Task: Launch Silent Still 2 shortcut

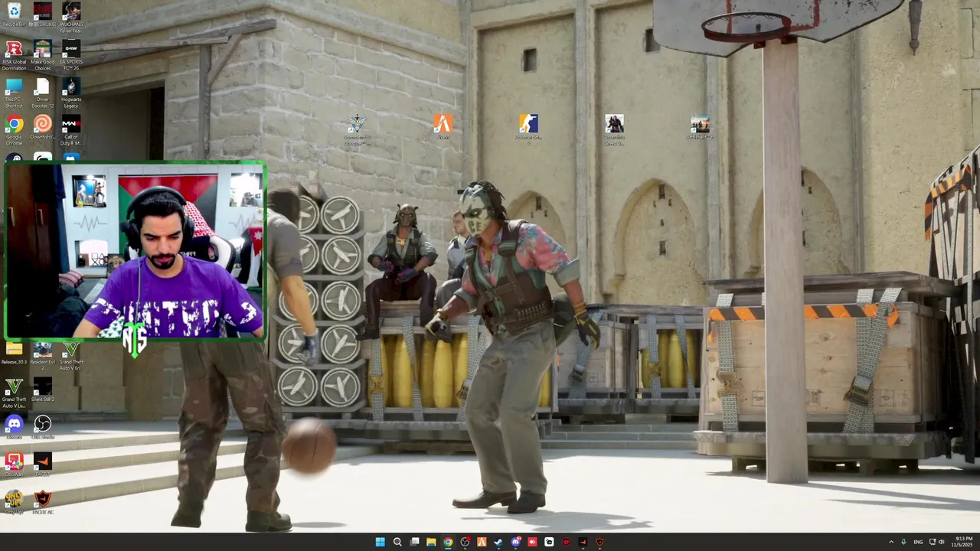Action: tap(43, 390)
